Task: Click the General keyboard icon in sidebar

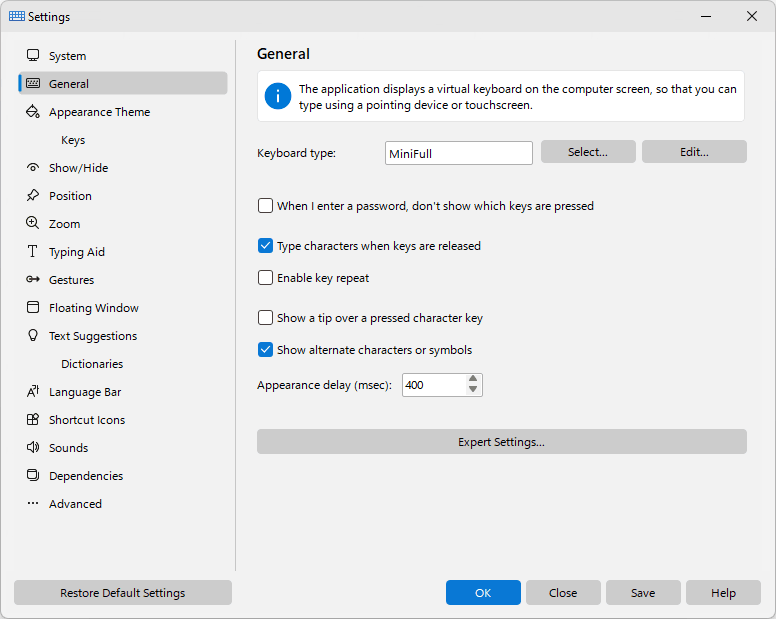Action: pyautogui.click(x=33, y=83)
